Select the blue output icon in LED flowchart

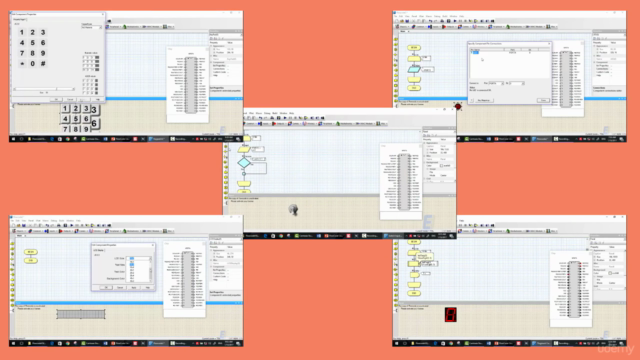point(414,70)
